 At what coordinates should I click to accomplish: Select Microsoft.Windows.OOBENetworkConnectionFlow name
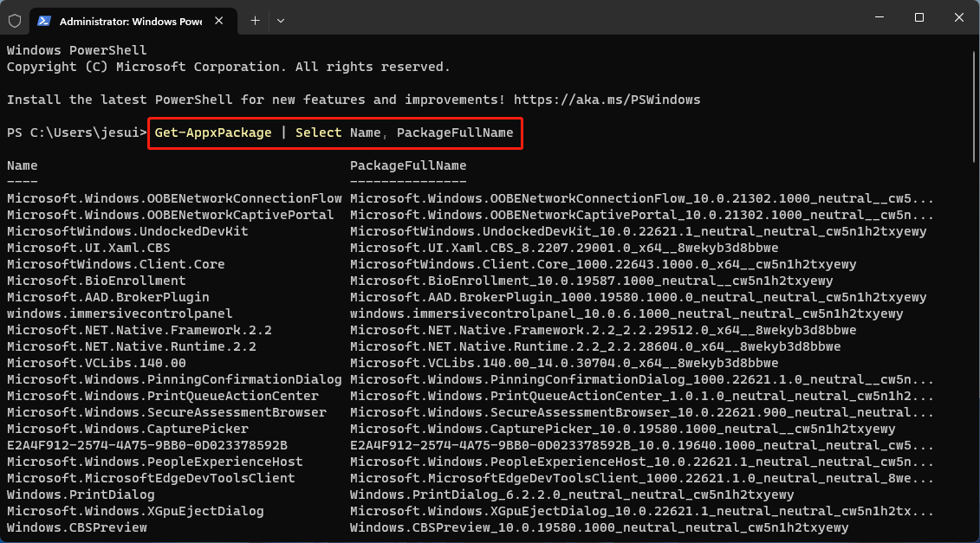(x=174, y=198)
